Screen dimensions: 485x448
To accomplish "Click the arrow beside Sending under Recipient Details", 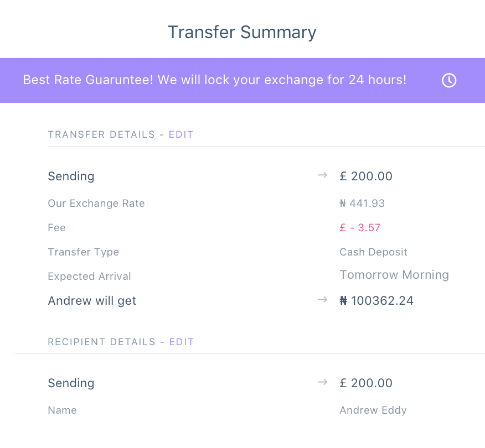I will pyautogui.click(x=322, y=382).
